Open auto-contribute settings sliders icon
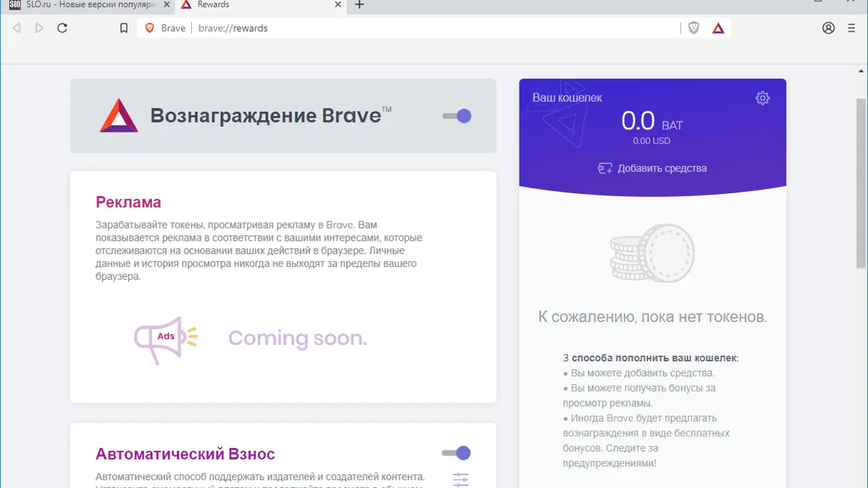This screenshot has height=488, width=868. [460, 479]
